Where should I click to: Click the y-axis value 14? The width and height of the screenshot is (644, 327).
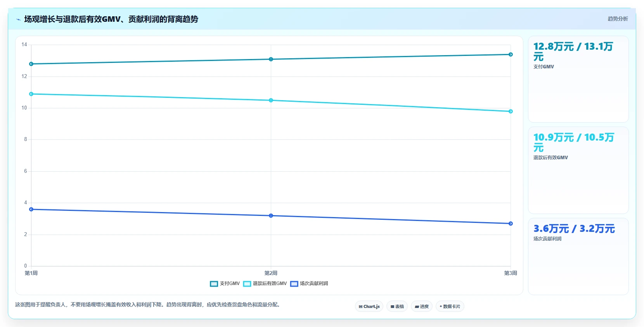pos(24,45)
